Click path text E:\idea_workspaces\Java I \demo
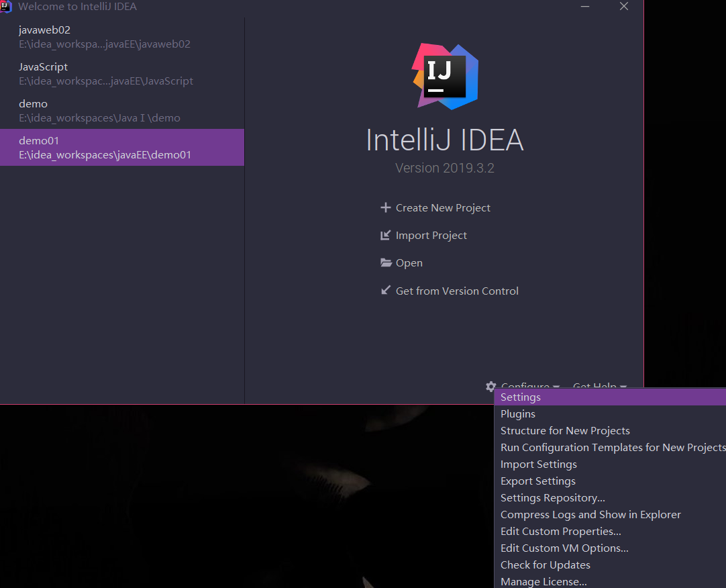The height and width of the screenshot is (588, 726). coord(99,117)
